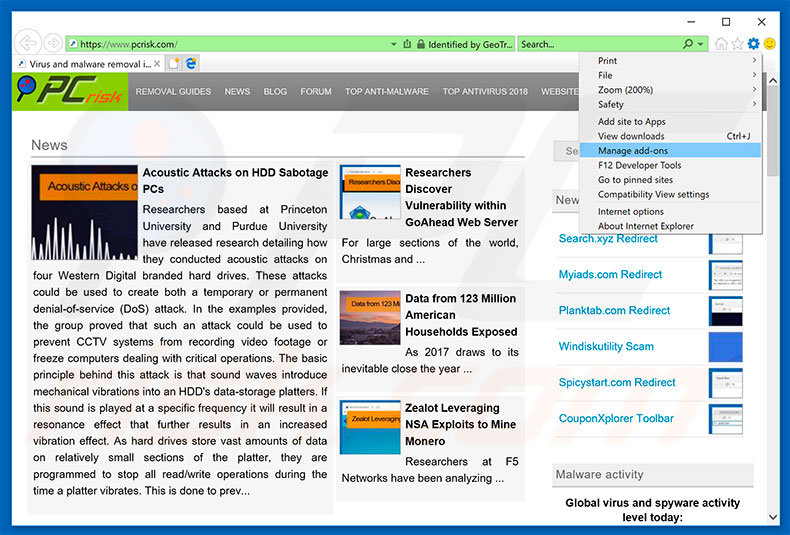Open Favorites star icon
Image resolution: width=790 pixels, height=535 pixels.
pos(738,44)
